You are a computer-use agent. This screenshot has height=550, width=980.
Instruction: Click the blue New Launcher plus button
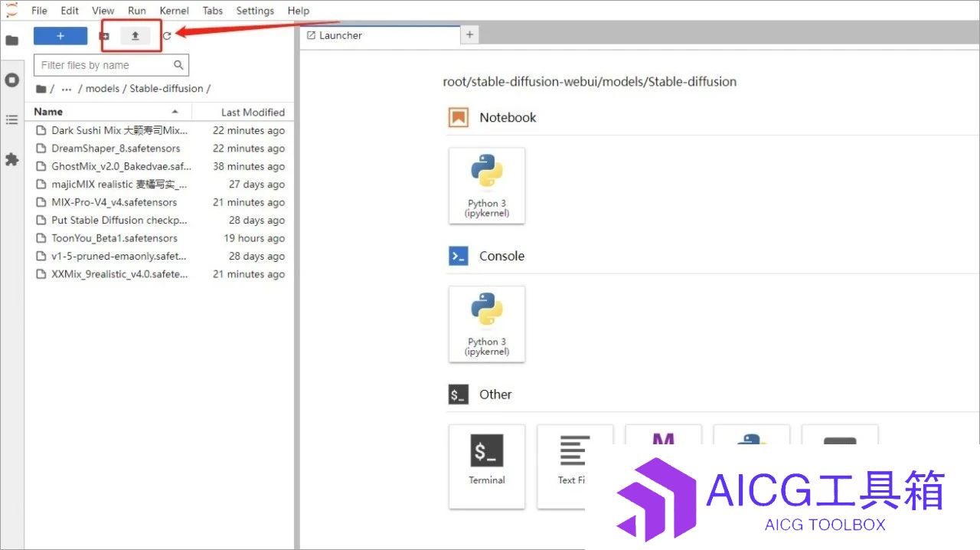point(60,36)
